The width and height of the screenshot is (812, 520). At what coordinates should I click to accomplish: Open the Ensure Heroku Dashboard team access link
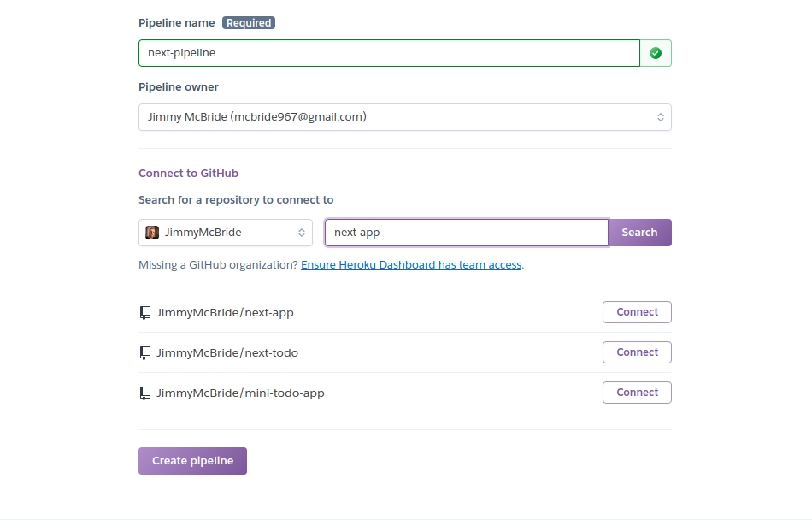coord(411,265)
